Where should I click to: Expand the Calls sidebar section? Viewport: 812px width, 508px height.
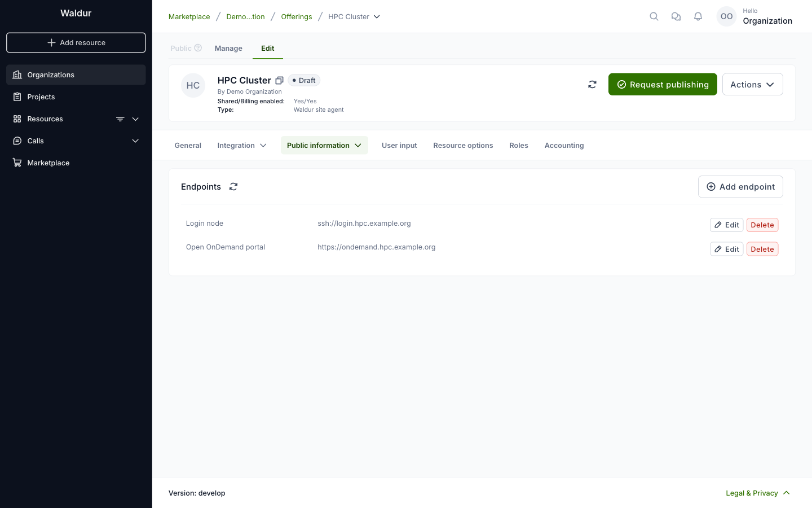point(135,141)
